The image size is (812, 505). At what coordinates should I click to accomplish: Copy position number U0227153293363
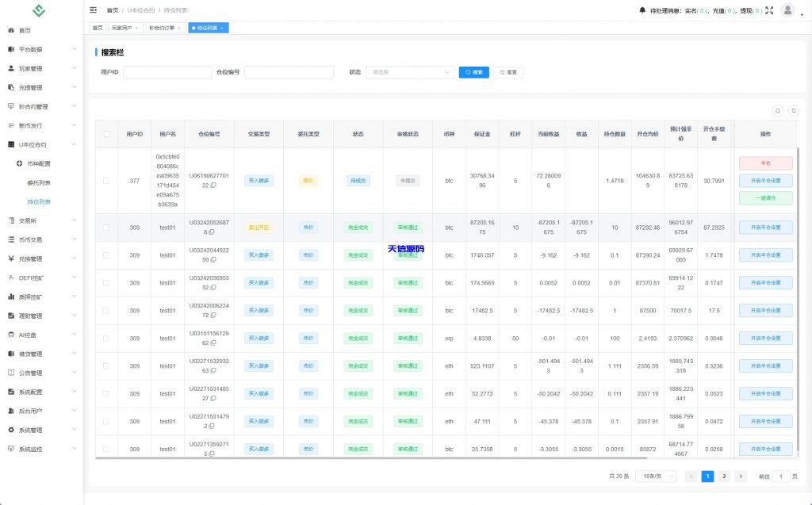coord(213,371)
